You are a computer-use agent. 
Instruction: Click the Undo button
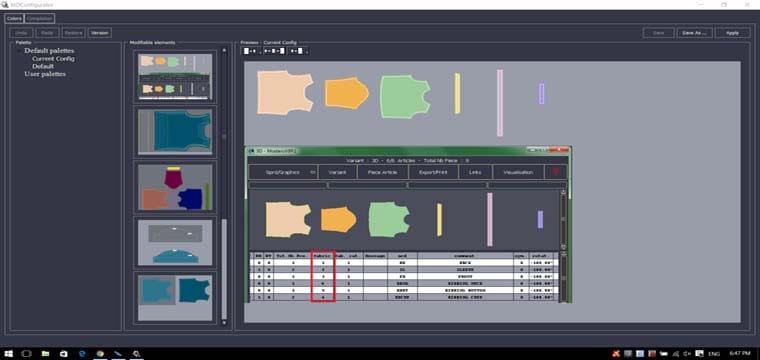tap(22, 33)
